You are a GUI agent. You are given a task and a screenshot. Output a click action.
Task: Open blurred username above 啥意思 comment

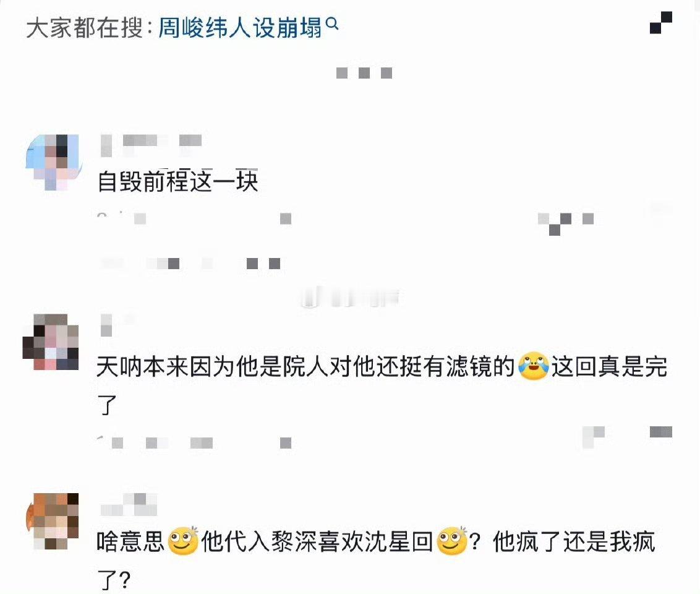[129, 505]
